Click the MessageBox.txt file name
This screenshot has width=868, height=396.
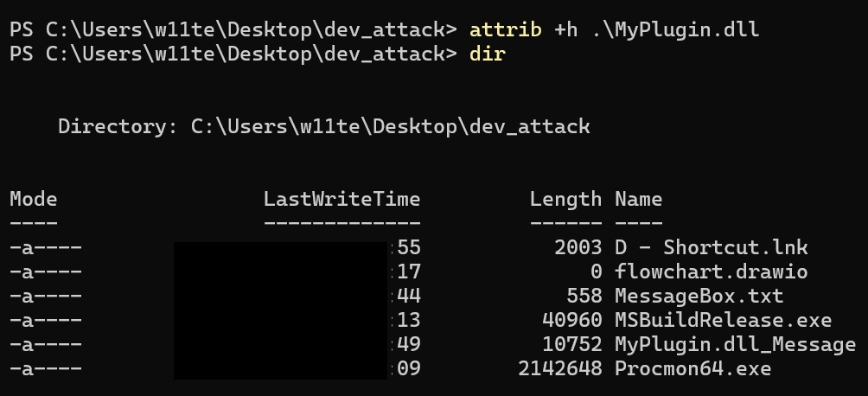(x=699, y=297)
